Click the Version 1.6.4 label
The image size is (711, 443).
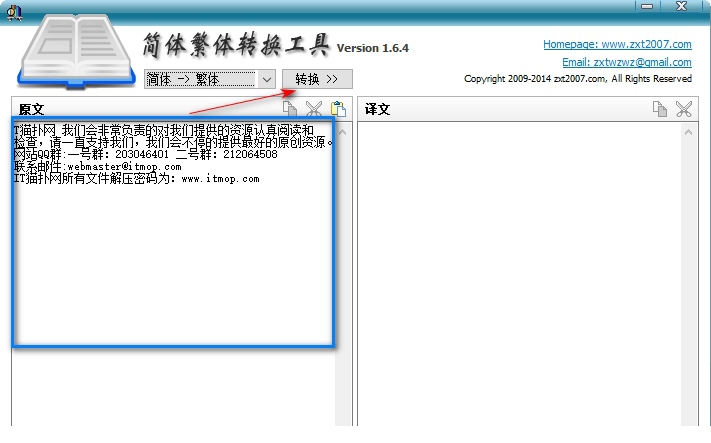[x=372, y=48]
